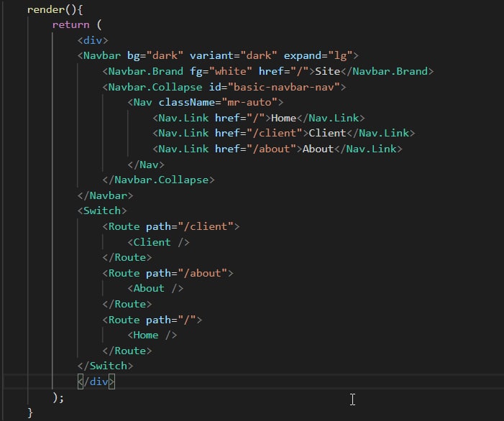The height and width of the screenshot is (421, 504).
Task: Click the final closing curly brace
Action: click(x=30, y=412)
